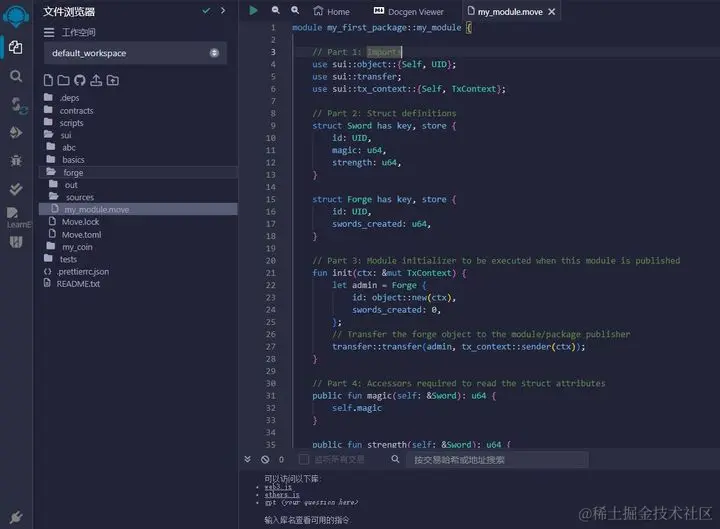Image resolution: width=720 pixels, height=529 pixels.
Task: Click the pending transactions counter 0
Action: pyautogui.click(x=281, y=459)
